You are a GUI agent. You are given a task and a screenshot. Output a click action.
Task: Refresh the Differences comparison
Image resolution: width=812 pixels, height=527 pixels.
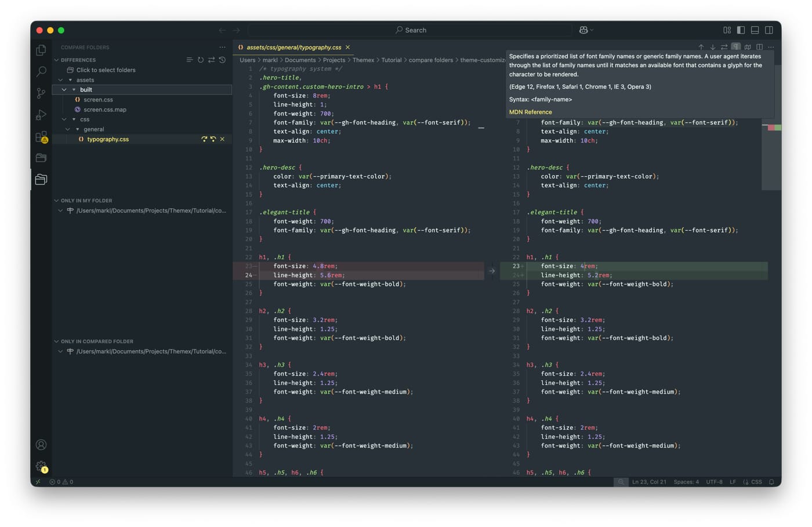(x=201, y=60)
